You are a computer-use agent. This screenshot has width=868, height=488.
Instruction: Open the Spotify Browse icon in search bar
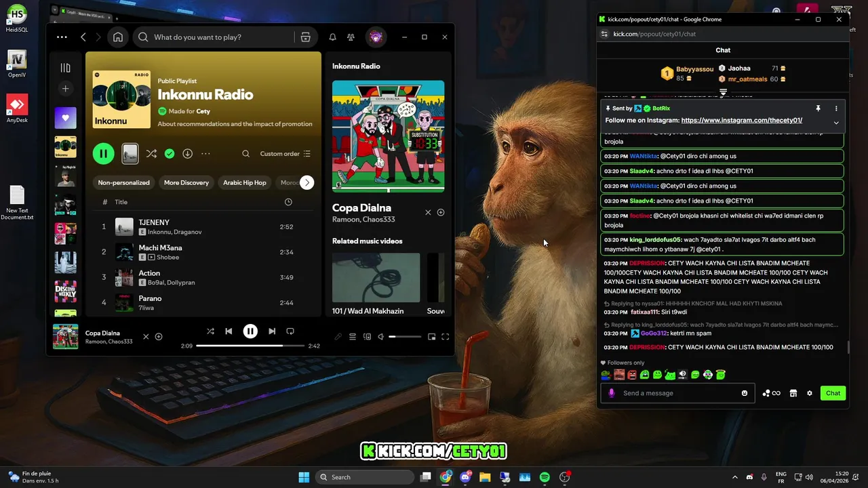(305, 37)
